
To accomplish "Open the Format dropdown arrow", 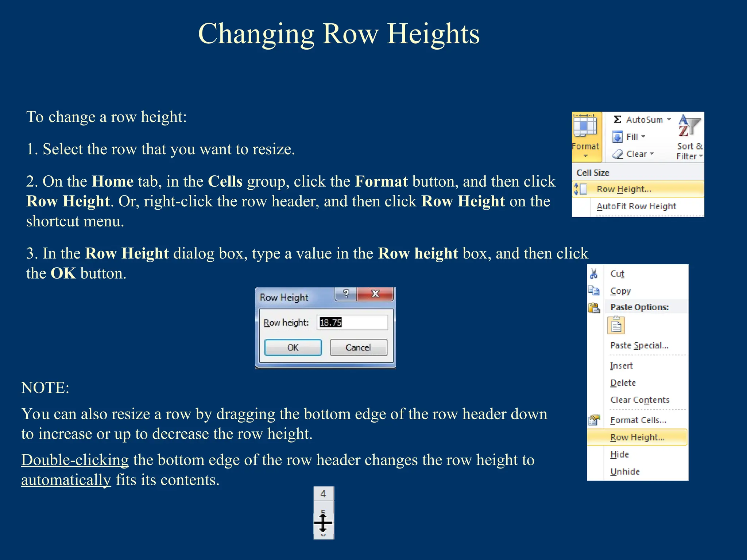I will click(586, 156).
